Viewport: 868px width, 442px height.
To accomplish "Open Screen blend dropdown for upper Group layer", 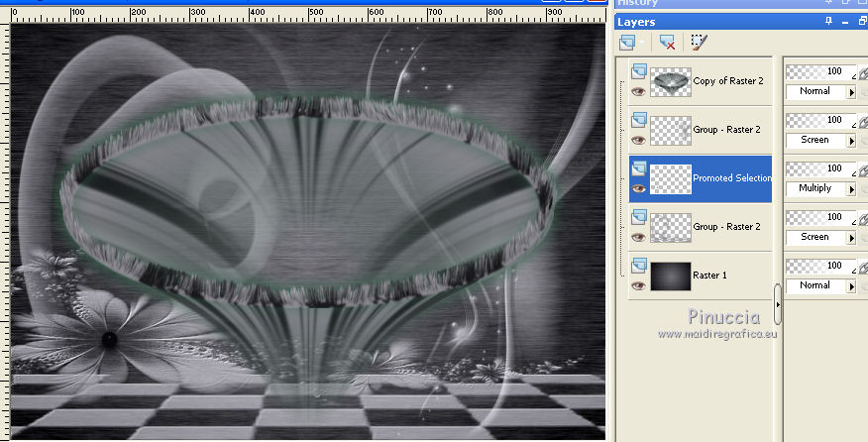I will pyautogui.click(x=850, y=140).
